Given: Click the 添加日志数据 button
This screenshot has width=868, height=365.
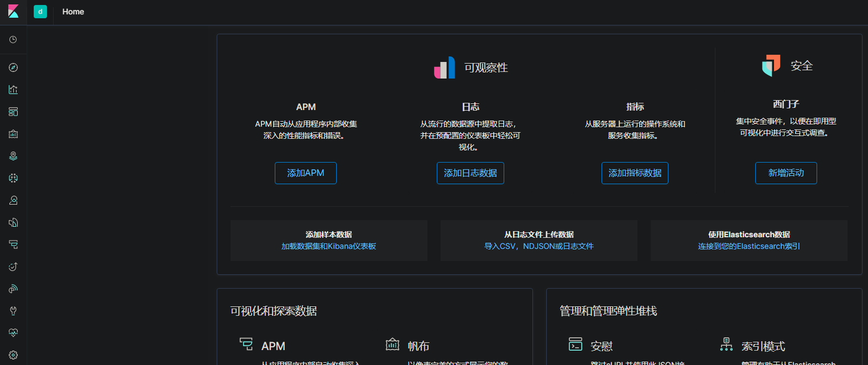Looking at the screenshot, I should point(470,173).
